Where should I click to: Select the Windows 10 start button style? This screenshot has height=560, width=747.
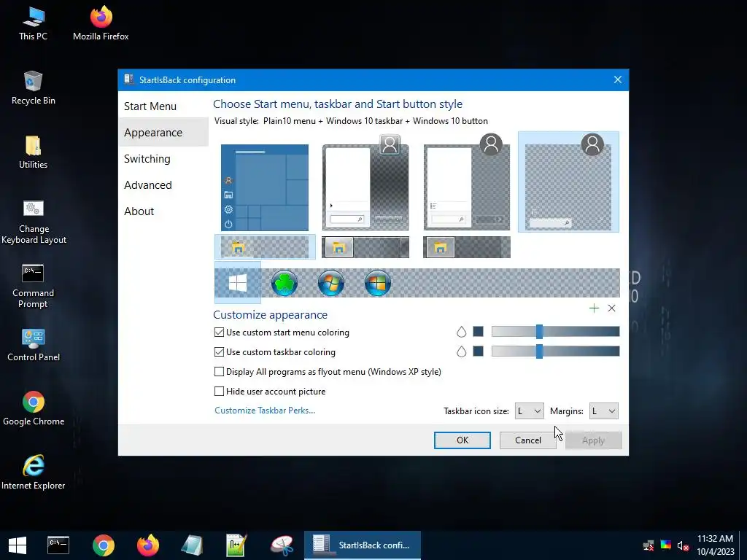click(238, 283)
